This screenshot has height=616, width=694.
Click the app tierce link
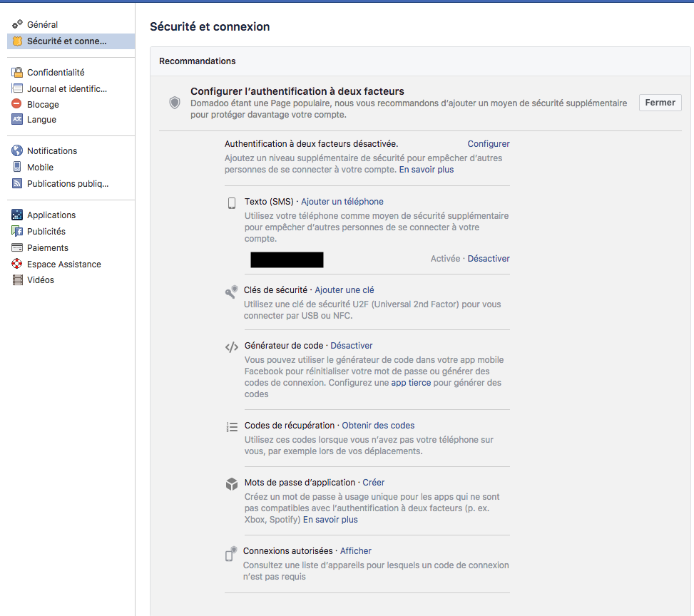coord(411,383)
